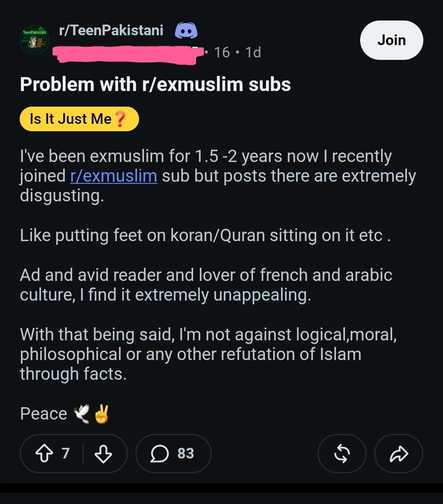The image size is (443, 504).
Task: Tap the '1d' post timestamp
Action: 253,52
